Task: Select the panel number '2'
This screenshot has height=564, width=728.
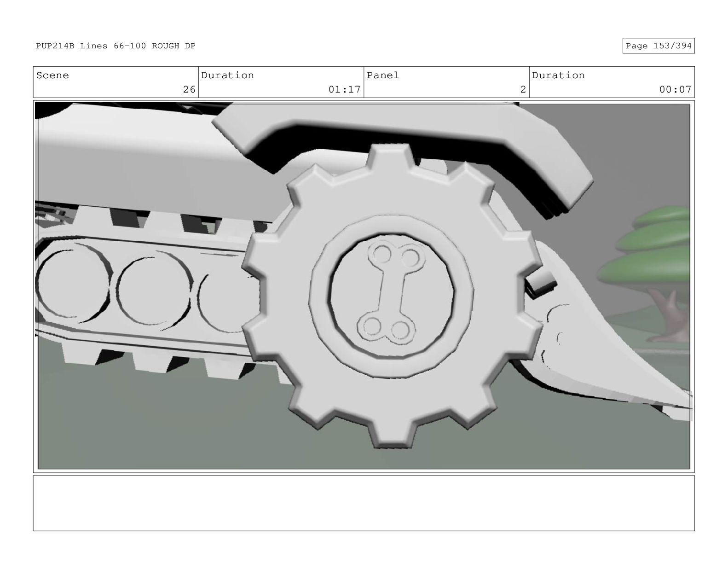Action: pos(523,89)
